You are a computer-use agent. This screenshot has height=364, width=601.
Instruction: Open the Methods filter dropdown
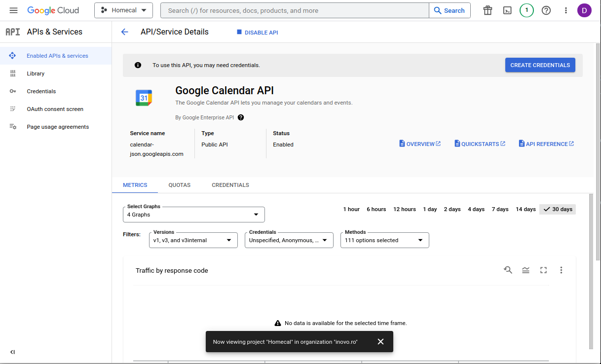point(384,240)
